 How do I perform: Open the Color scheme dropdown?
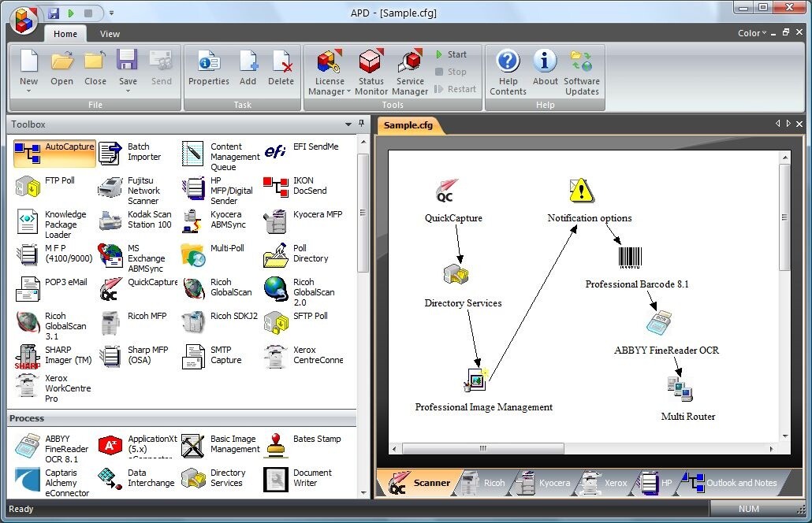[x=752, y=33]
